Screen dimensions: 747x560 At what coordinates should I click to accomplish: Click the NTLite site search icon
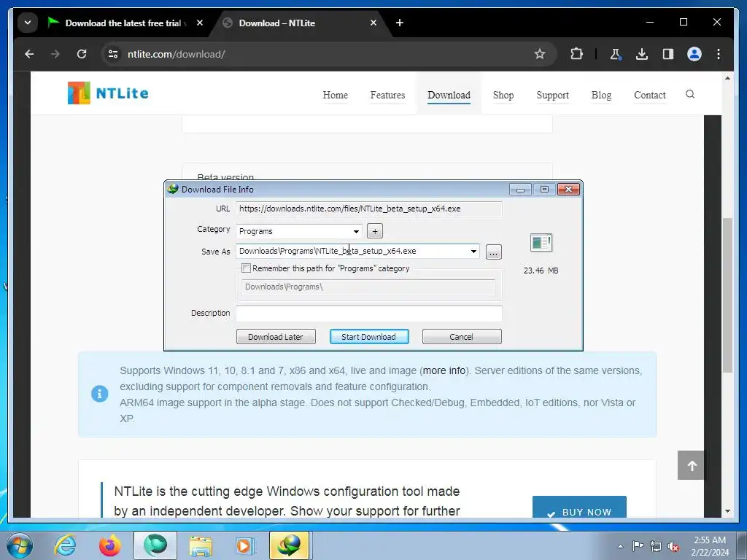tap(689, 94)
